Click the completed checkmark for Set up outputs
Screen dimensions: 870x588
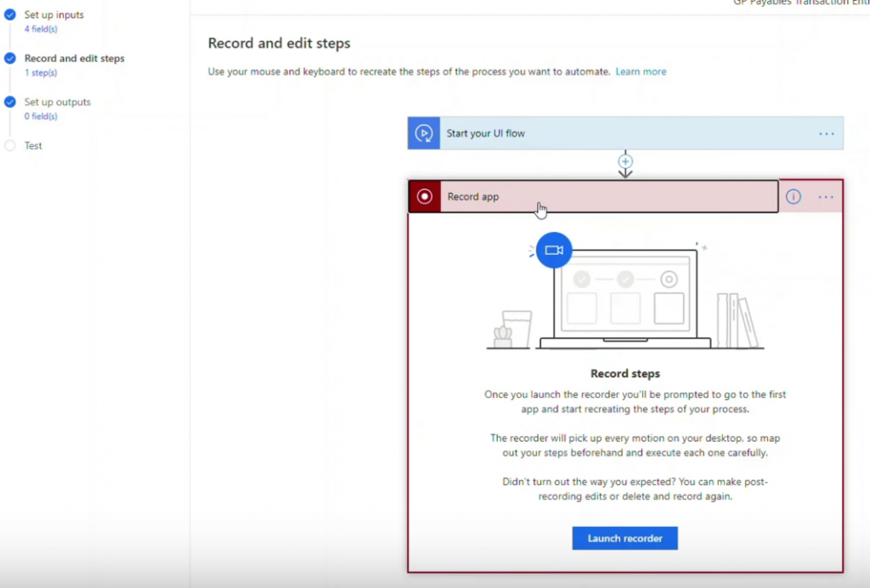[10, 102]
